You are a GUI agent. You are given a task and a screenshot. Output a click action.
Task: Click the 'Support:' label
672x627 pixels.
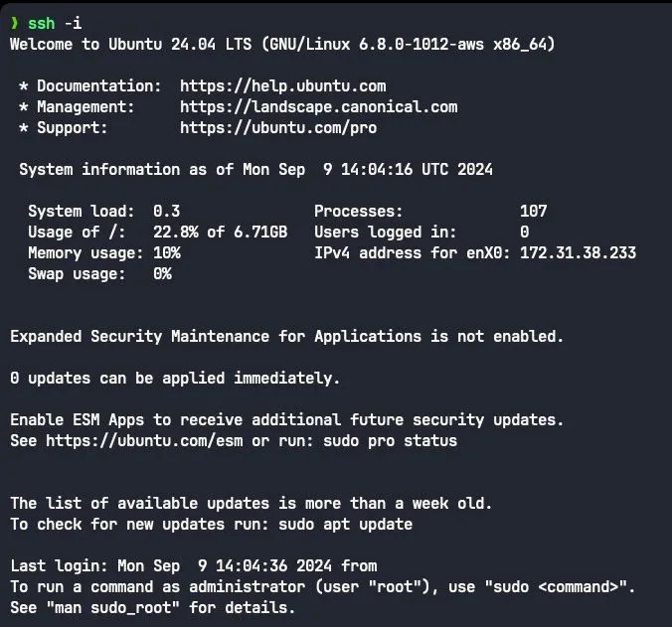72,128
